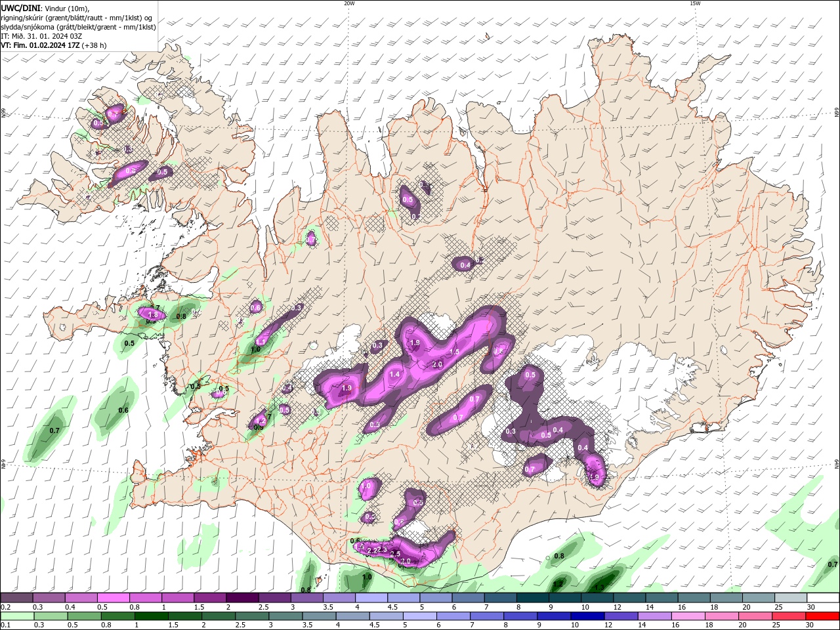Click the 'rigning/skúrir (grænt/blátt/rautt' description line
The width and height of the screenshot is (840, 630).
77,18
